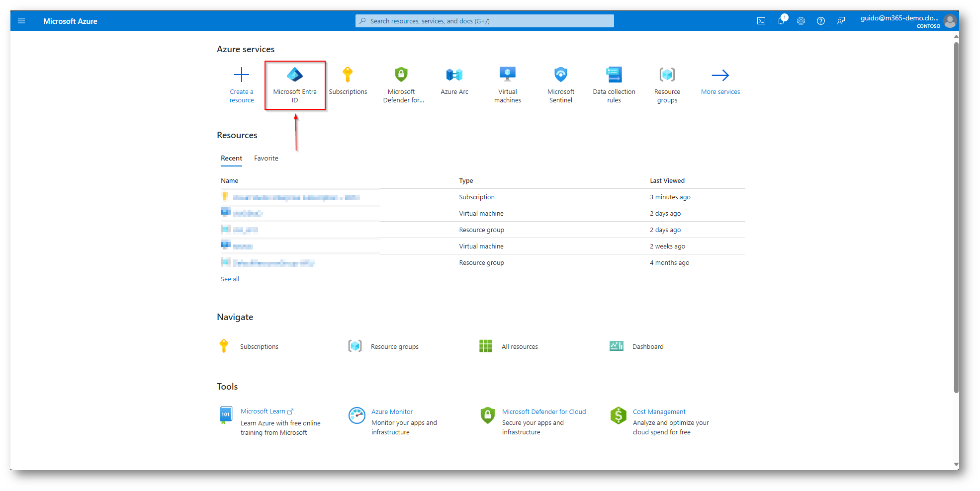
Task: Open the Cost Management link
Action: [x=659, y=411]
